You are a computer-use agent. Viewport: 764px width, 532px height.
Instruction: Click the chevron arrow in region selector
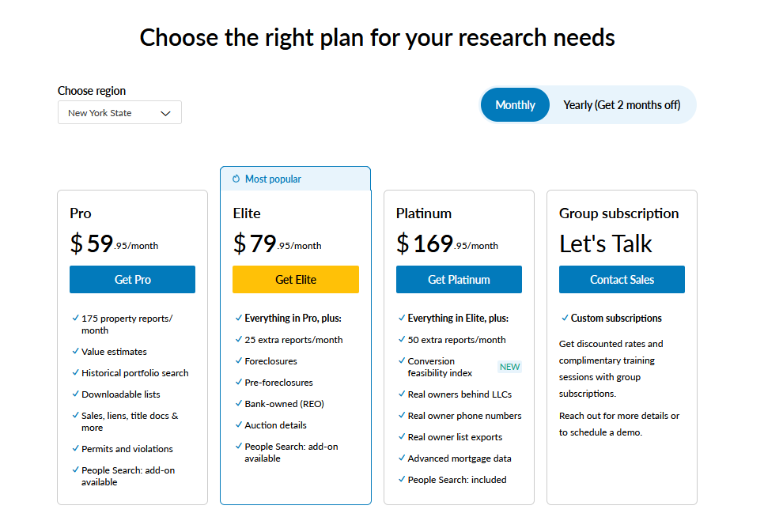(165, 114)
